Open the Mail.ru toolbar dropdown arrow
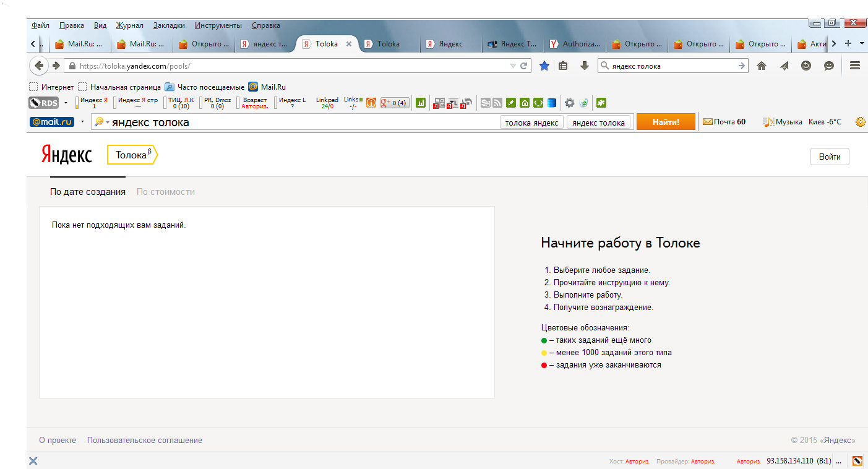The width and height of the screenshot is (868, 469). pos(82,122)
